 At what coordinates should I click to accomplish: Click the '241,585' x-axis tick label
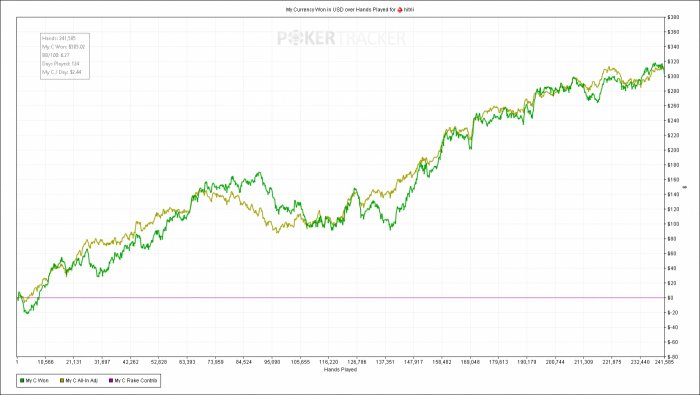(665, 362)
